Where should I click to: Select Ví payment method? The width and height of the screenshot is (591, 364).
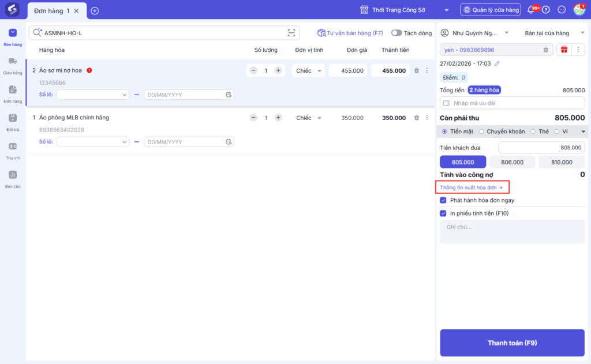click(557, 132)
